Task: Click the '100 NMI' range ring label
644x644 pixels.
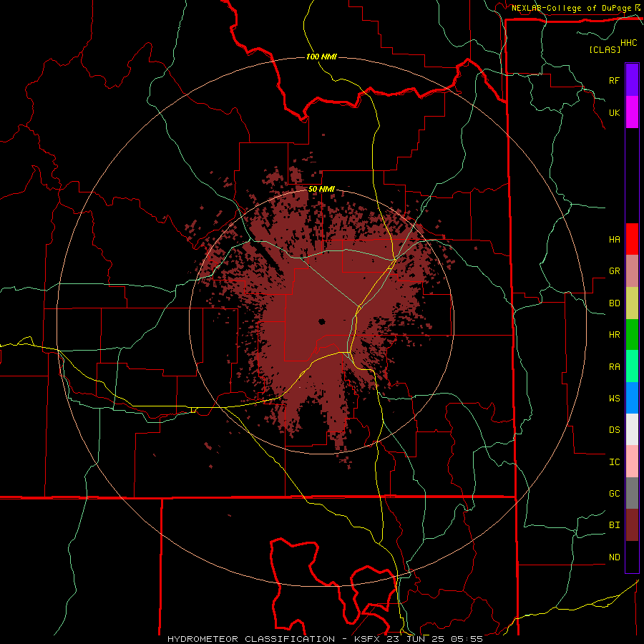Action: tap(321, 57)
